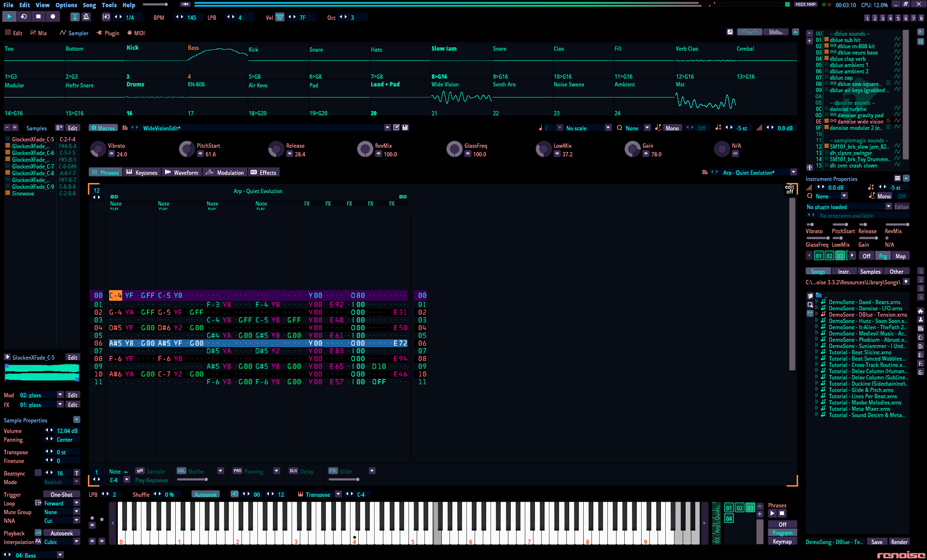Open the Samples tab in disk browser
This screenshot has width=927, height=560.
click(870, 271)
